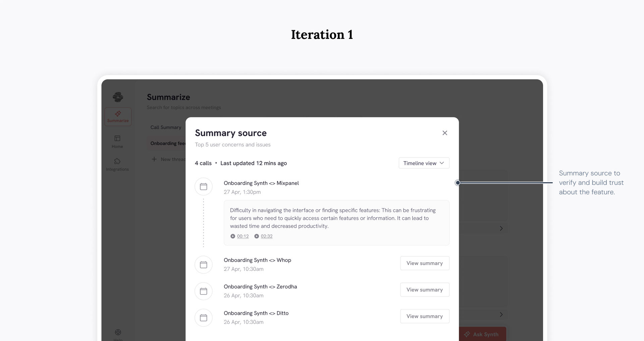Click the calendar icon beside the Mixpanel call
Image resolution: width=644 pixels, height=341 pixels.
(x=204, y=187)
